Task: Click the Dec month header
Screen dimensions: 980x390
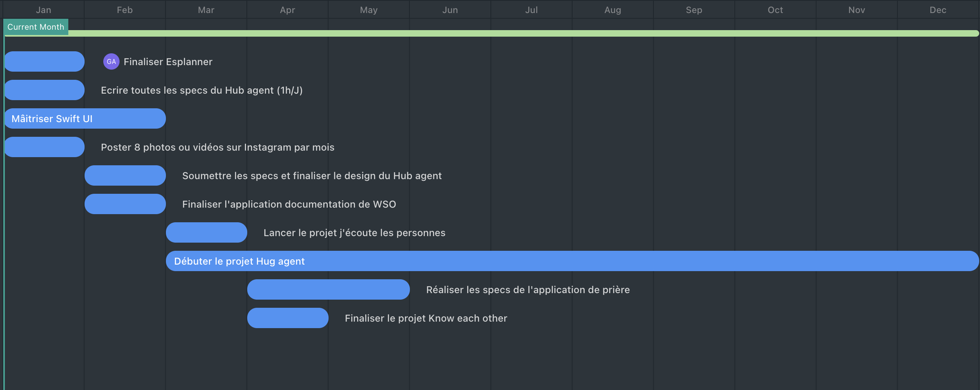Action: pyautogui.click(x=938, y=10)
